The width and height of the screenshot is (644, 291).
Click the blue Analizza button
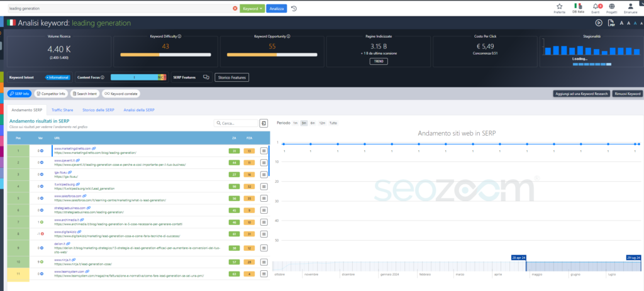coord(277,8)
